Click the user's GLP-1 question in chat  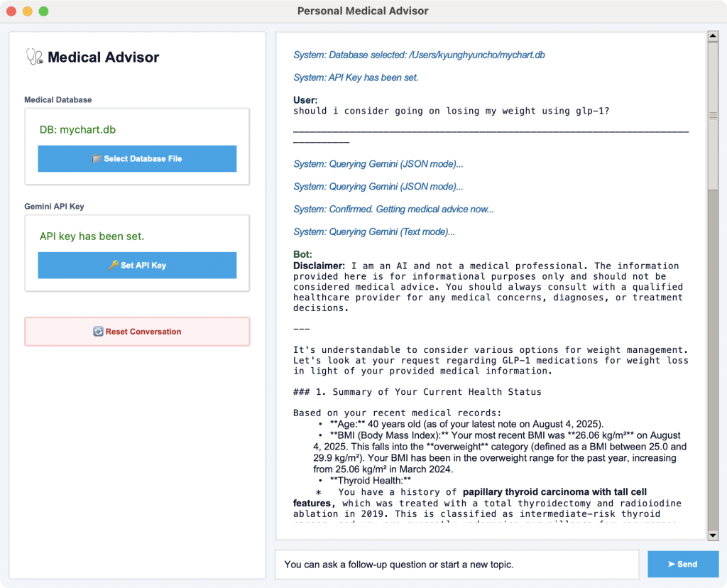tap(451, 111)
